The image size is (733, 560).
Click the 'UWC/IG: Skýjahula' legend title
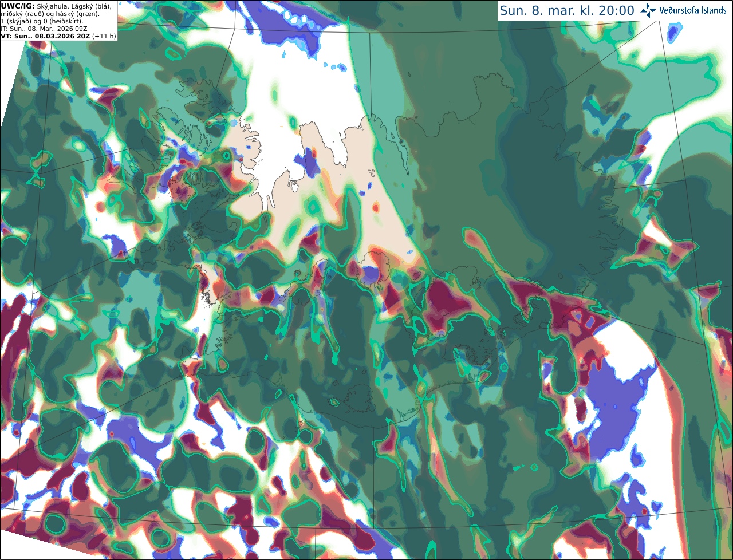click(35, 6)
